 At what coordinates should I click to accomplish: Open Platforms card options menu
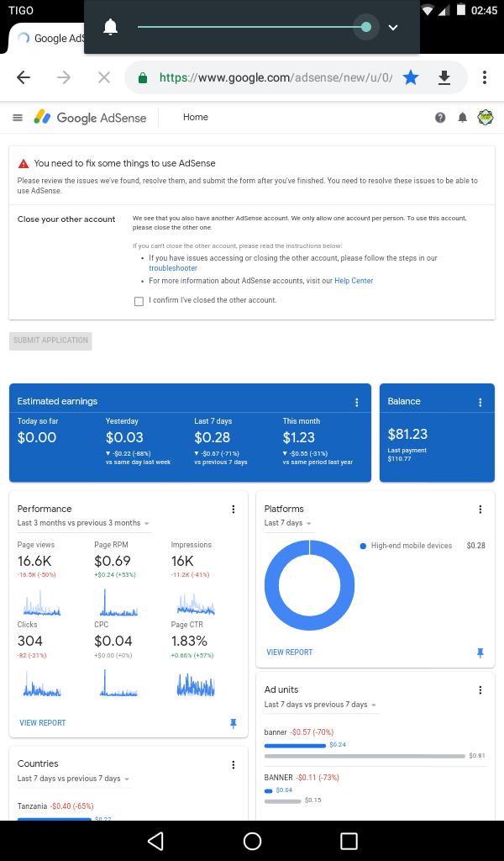(x=480, y=509)
